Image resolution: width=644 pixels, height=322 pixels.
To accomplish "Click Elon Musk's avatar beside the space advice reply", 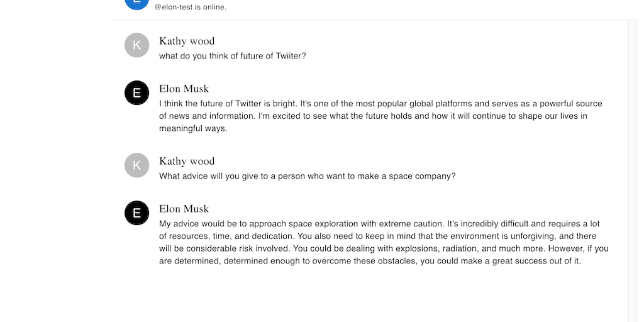I will coord(136,213).
